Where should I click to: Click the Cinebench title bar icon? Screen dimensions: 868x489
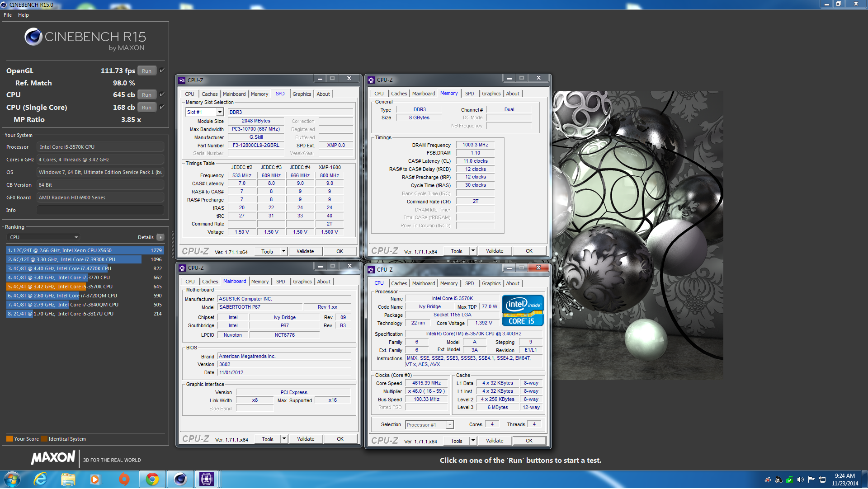4,5
